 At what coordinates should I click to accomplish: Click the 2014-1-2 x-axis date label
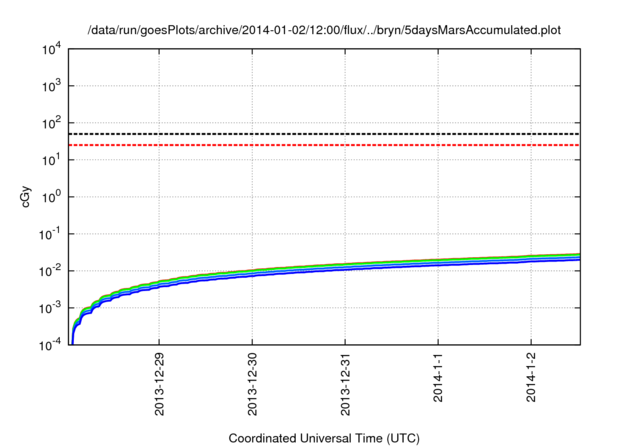531,377
